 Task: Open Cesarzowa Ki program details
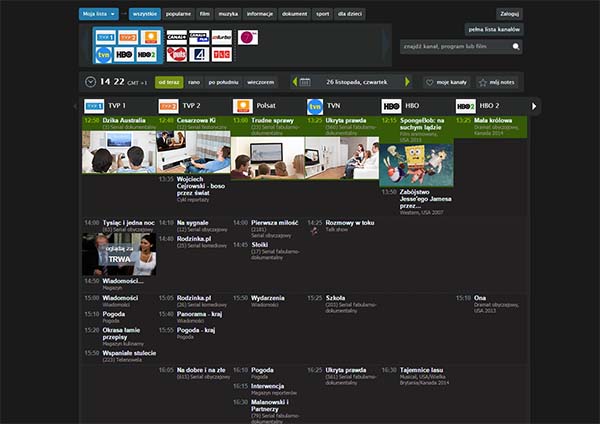coord(196,120)
